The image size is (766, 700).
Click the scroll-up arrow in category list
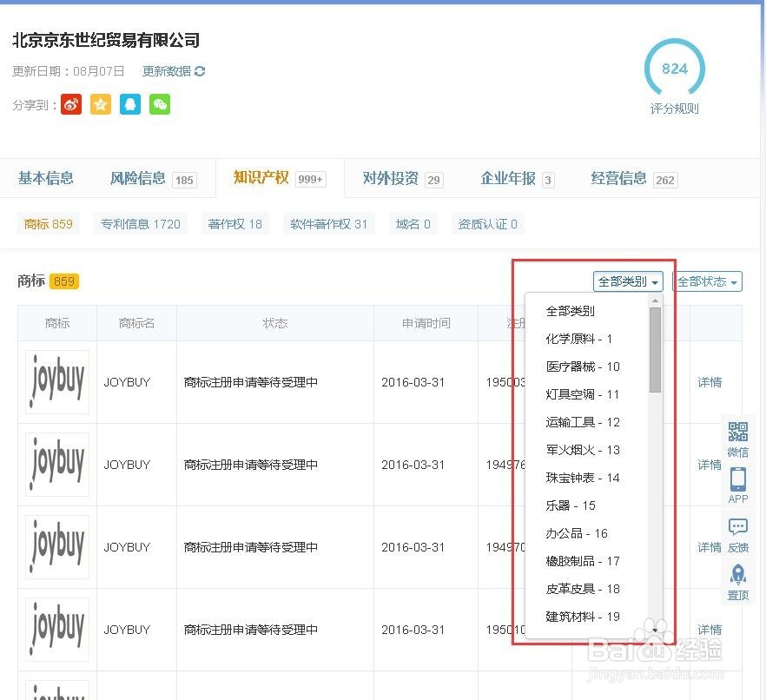[x=655, y=300]
